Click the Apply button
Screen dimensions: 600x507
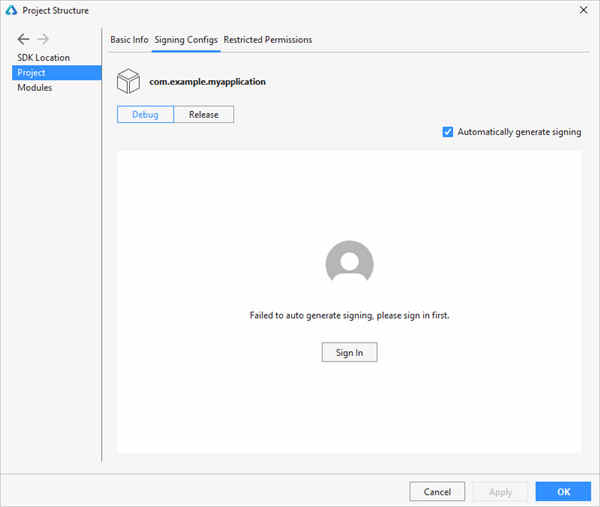coord(500,491)
